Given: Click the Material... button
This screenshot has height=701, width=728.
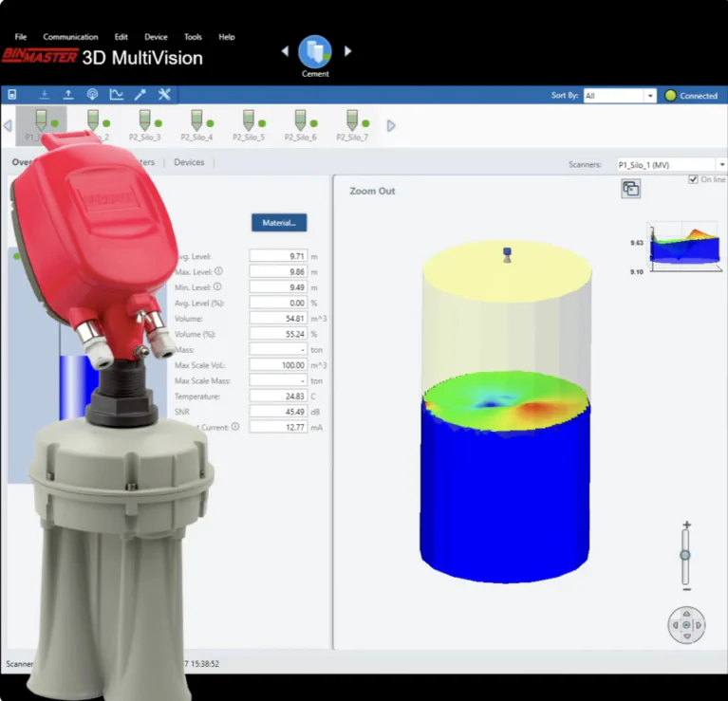Looking at the screenshot, I should point(279,223).
